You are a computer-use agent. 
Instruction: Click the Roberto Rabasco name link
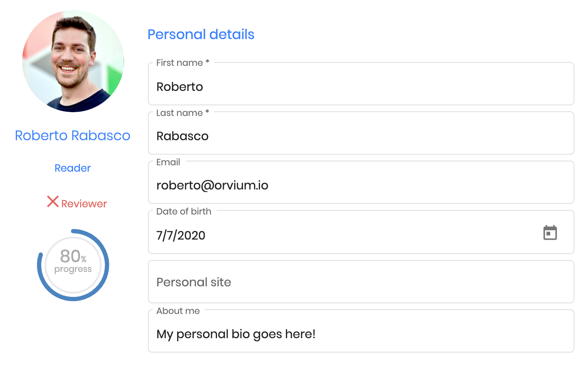(x=73, y=136)
